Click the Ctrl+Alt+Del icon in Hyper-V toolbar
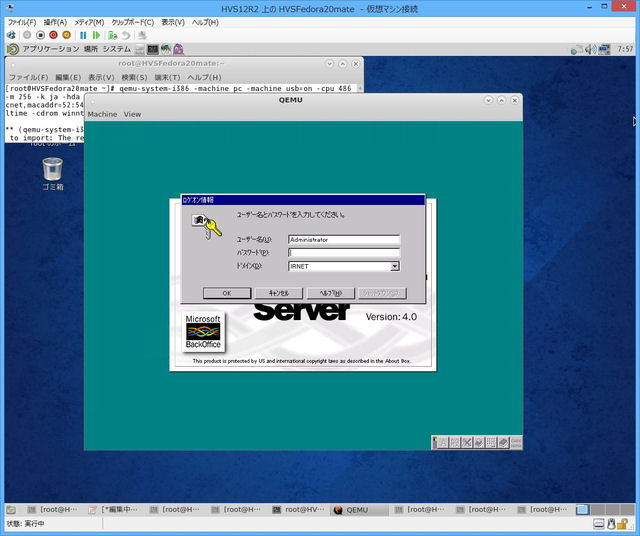640x536 pixels. click(x=11, y=35)
